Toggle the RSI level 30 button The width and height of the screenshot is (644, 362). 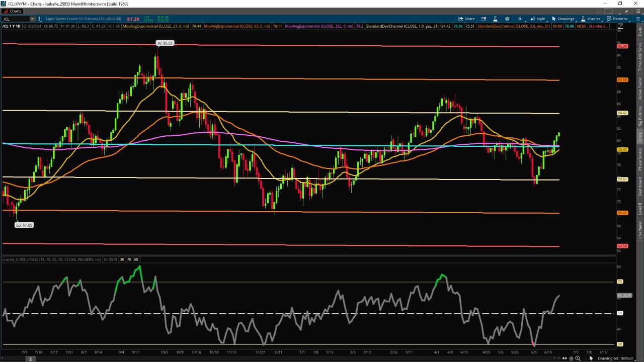coord(122,259)
